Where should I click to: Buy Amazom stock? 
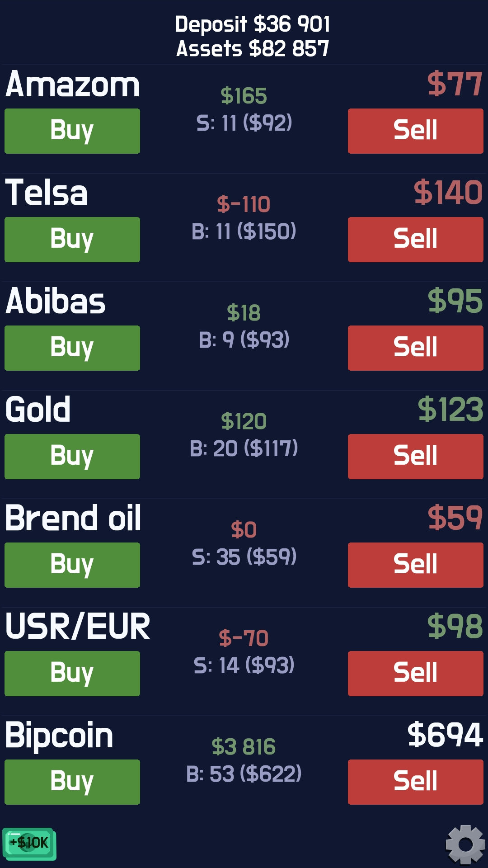[x=72, y=131]
